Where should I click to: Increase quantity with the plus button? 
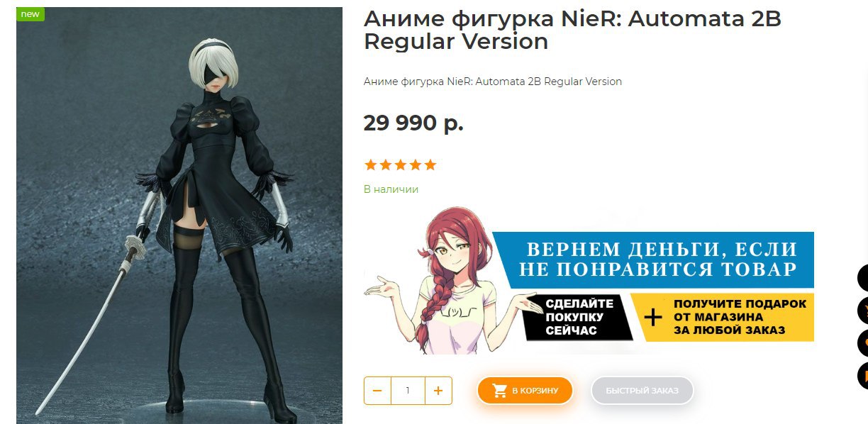click(438, 391)
